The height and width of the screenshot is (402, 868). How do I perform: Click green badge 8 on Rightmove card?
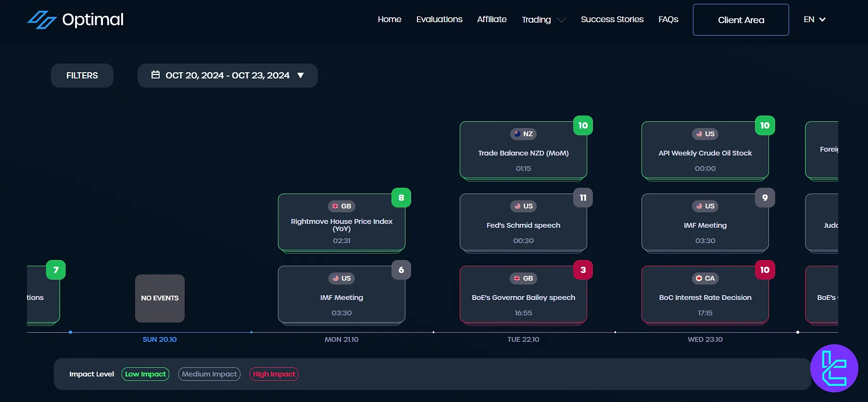point(401,198)
